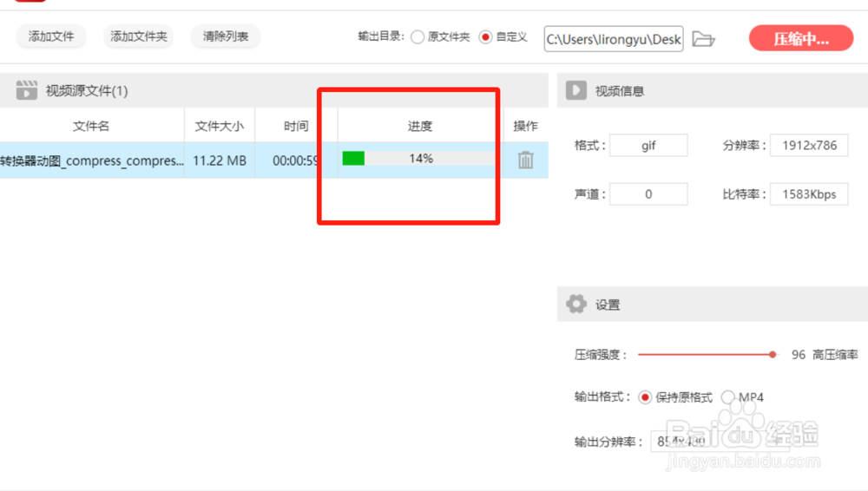Screen dimensions: 868x491
Task: Click the 清除列表 button
Action: [226, 36]
